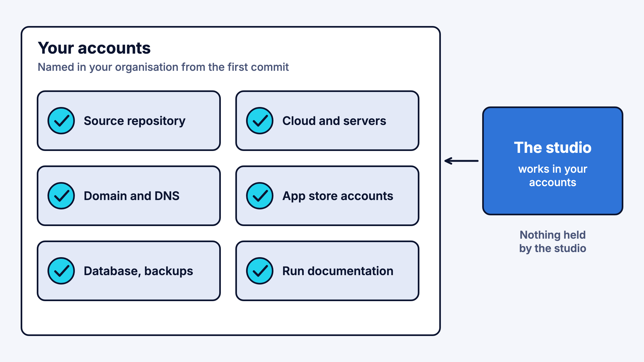Screen dimensions: 644x362
Task: Select the 'Database, backups' label
Action: (x=138, y=271)
